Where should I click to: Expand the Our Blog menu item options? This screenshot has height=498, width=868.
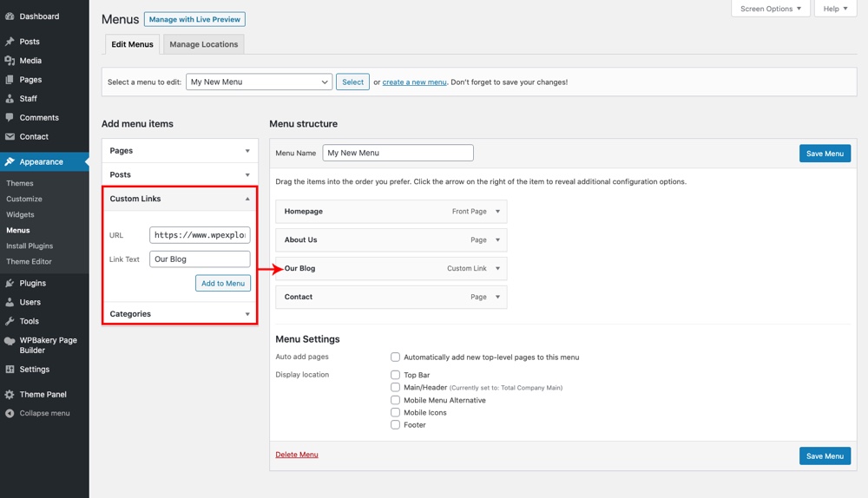pos(497,268)
